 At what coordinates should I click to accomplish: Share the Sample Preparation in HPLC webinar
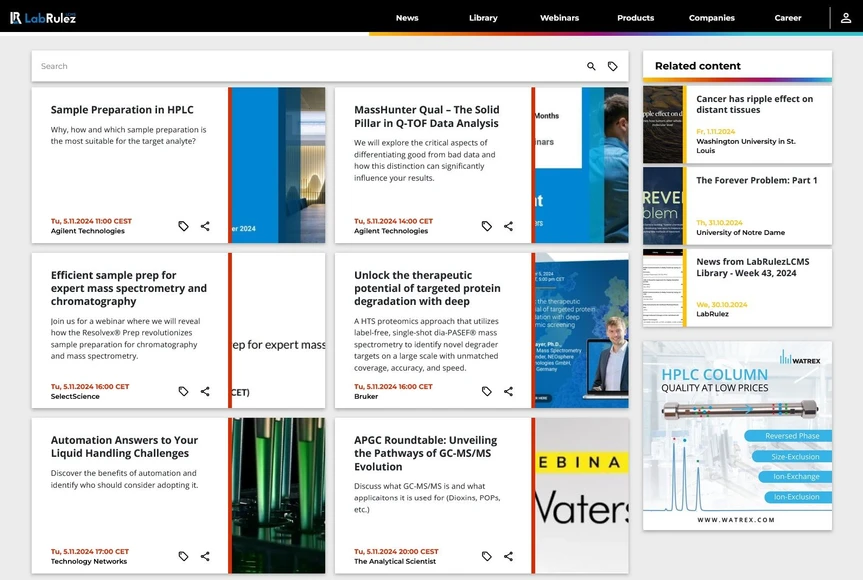(x=205, y=226)
